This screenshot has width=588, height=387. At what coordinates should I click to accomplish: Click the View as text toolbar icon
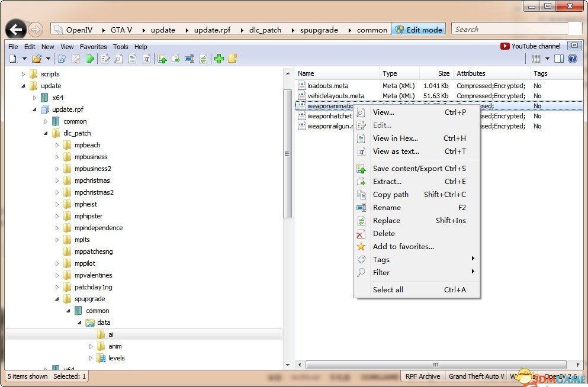(146, 59)
